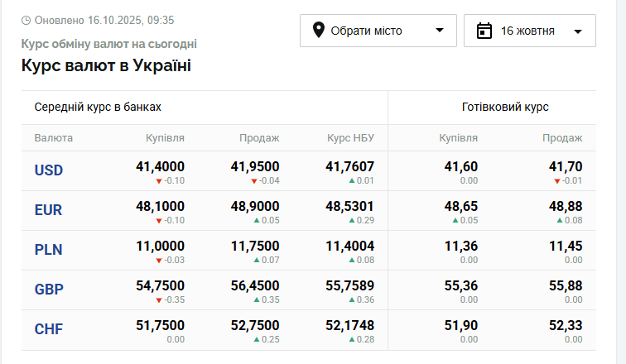Click the GBP bank sell rate 56,4500
This screenshot has width=626, height=364.
pyautogui.click(x=255, y=286)
